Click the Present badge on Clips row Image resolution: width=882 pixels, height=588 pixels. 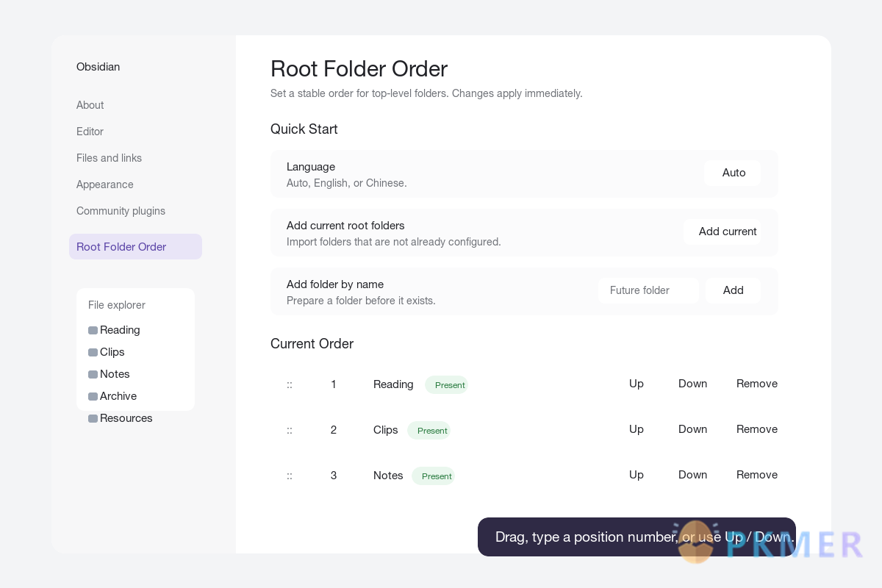tap(429, 430)
